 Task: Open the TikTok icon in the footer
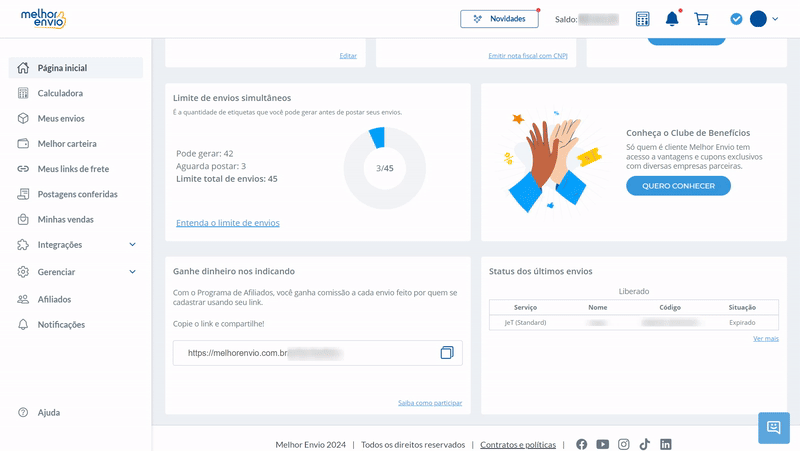click(644, 444)
